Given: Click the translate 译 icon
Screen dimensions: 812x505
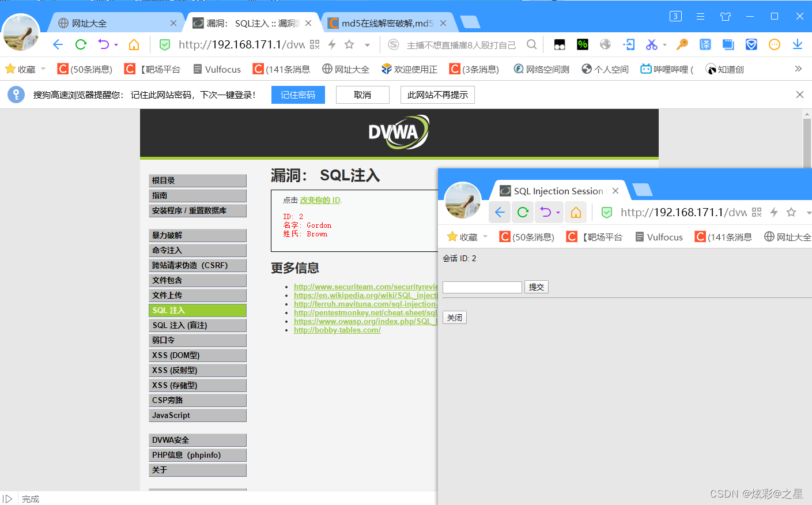Looking at the screenshot, I should point(705,44).
